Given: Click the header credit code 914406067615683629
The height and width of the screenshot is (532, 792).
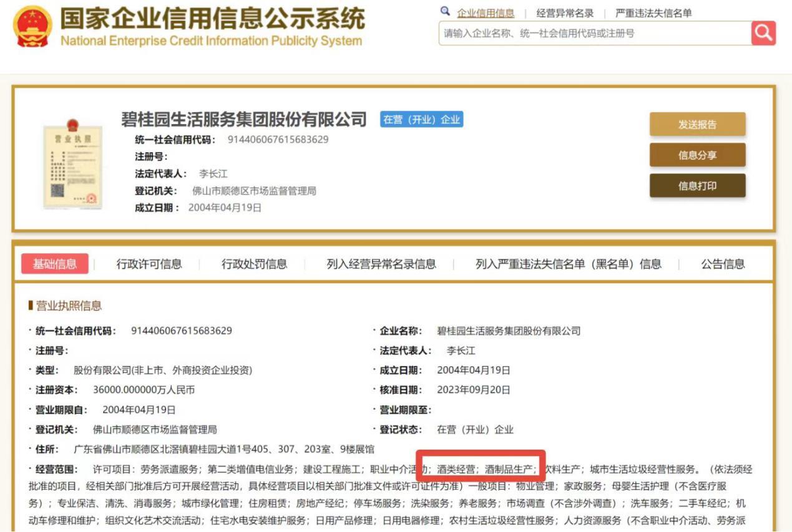Looking at the screenshot, I should (x=278, y=139).
